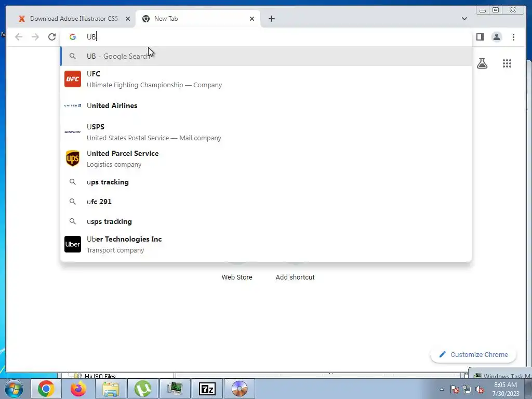Click the Add shortcut button
Screen dimensions: 532x399
click(295, 277)
